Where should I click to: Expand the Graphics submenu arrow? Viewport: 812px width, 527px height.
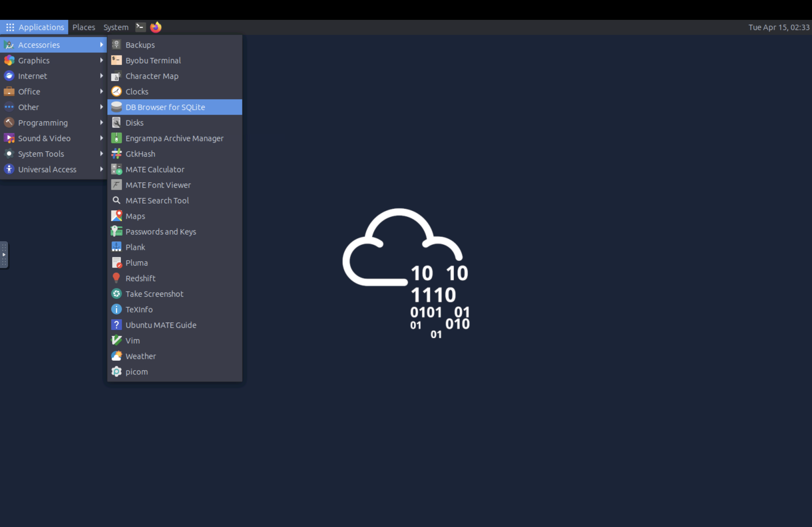coord(101,60)
